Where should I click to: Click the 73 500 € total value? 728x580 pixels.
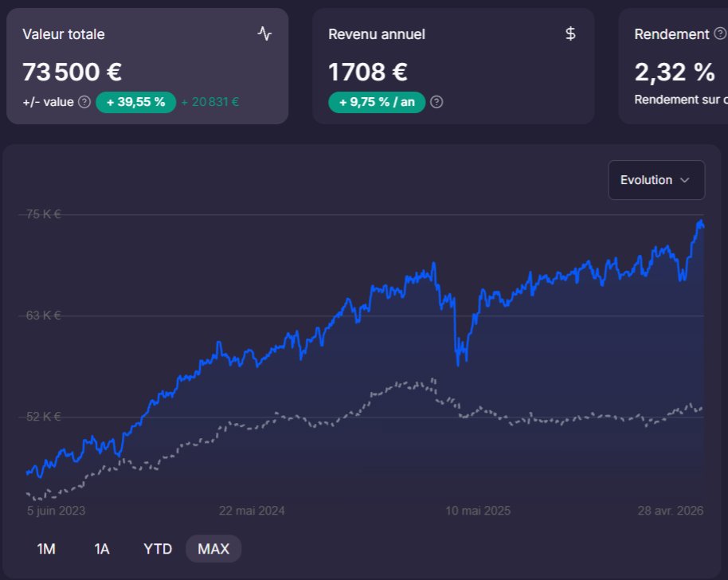click(x=72, y=72)
